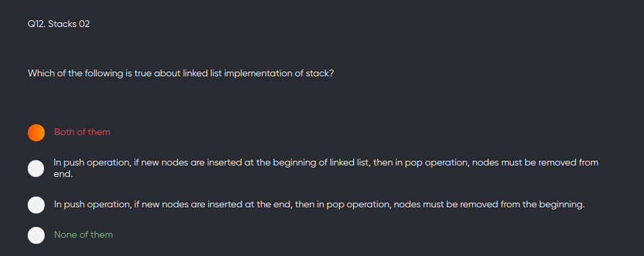Click the word "None" in last answer

[x=64, y=234]
